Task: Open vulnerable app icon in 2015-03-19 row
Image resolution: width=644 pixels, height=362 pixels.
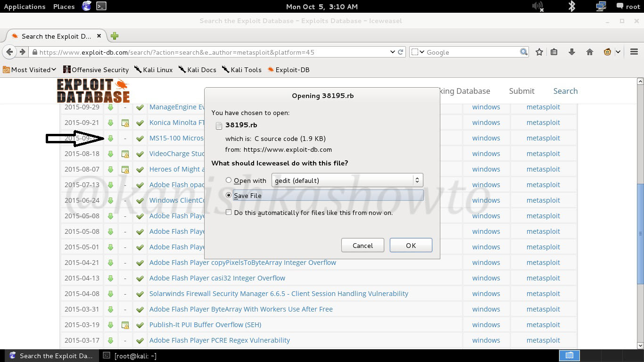Action: (125, 325)
